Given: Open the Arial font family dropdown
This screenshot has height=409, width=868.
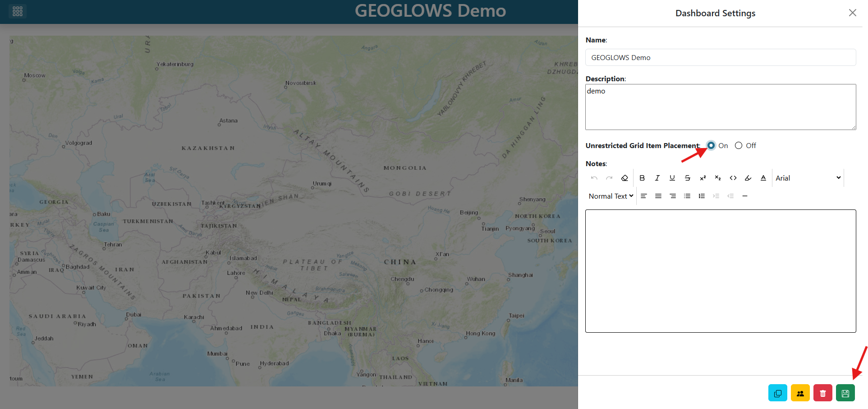Looking at the screenshot, I should click(808, 178).
